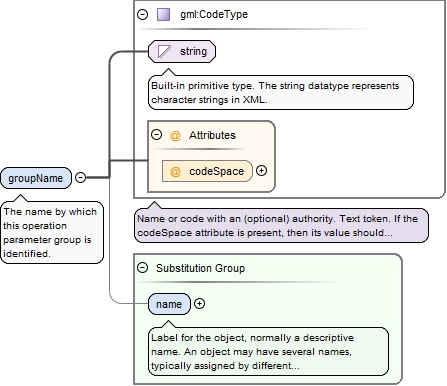Viewport: 447px width, 386px height.
Task: Select the codeSpace attribute node
Action: (x=207, y=171)
